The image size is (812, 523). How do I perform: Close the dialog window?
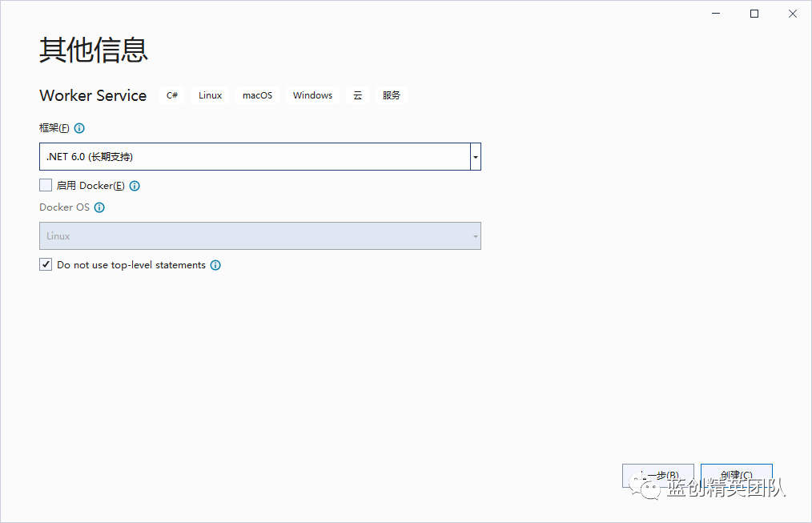pyautogui.click(x=793, y=14)
